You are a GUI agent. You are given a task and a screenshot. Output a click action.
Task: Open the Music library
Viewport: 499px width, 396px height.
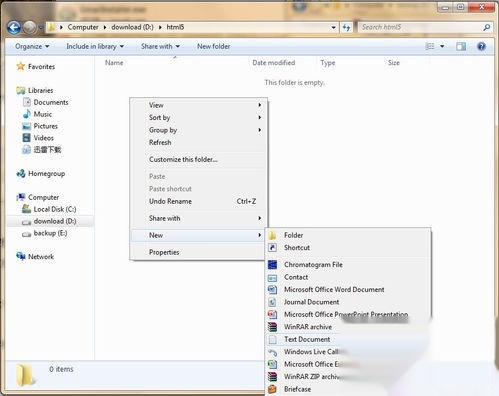[43, 114]
